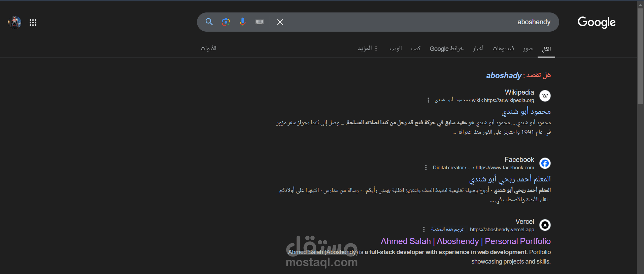Switch to the الويب tab

[396, 48]
